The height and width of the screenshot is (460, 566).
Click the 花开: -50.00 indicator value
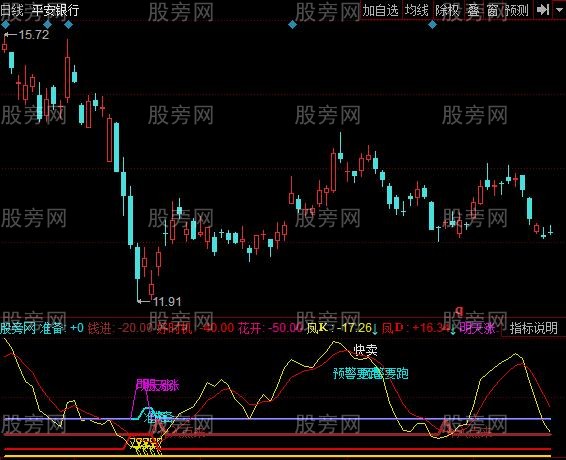(270, 328)
